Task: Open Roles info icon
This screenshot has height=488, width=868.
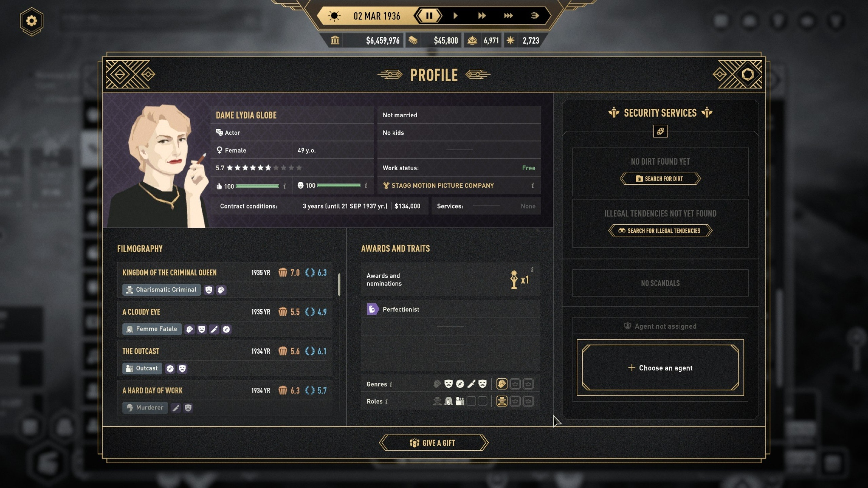Action: pyautogui.click(x=386, y=402)
